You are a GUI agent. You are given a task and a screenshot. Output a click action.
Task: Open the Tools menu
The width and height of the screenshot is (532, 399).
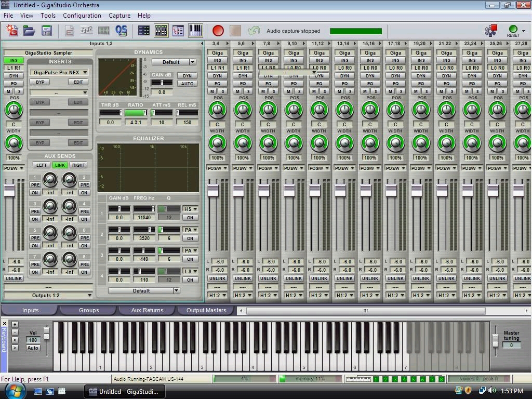[x=48, y=16]
